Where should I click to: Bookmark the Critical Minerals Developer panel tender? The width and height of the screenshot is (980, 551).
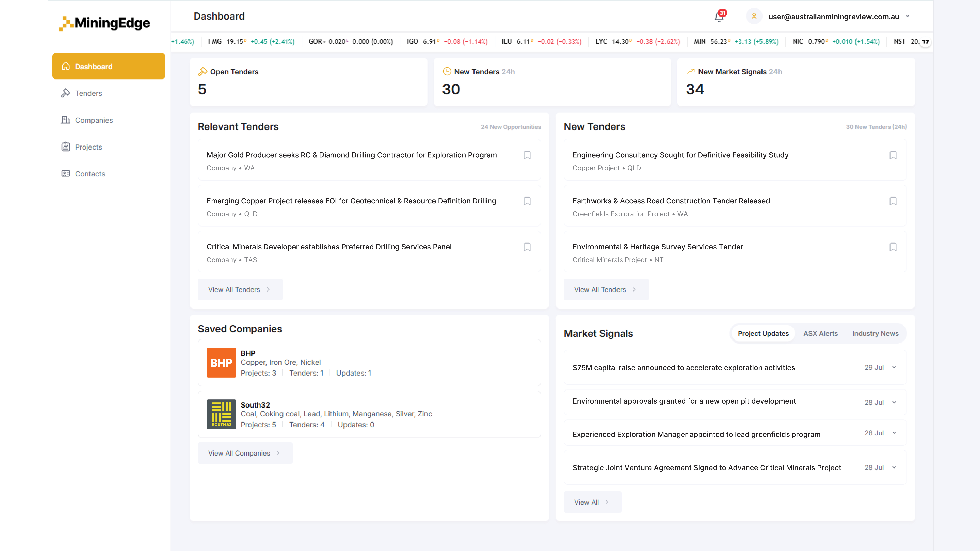[527, 247]
